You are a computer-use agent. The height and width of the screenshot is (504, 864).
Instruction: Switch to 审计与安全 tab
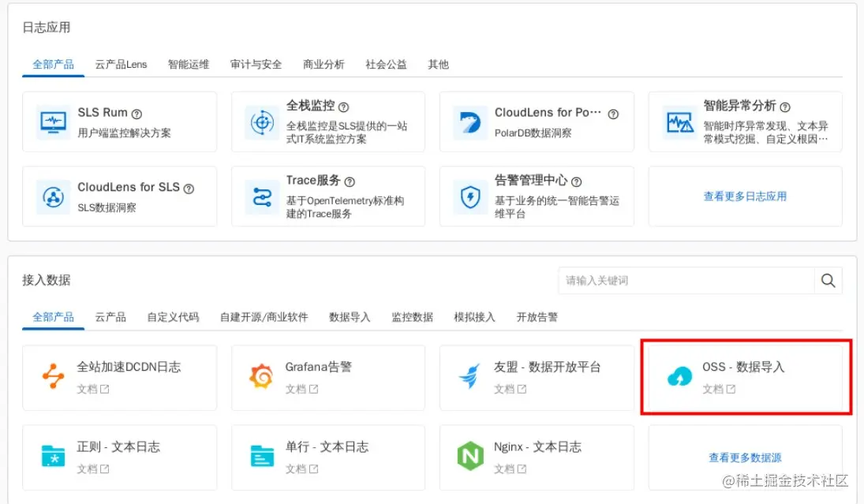pyautogui.click(x=256, y=65)
